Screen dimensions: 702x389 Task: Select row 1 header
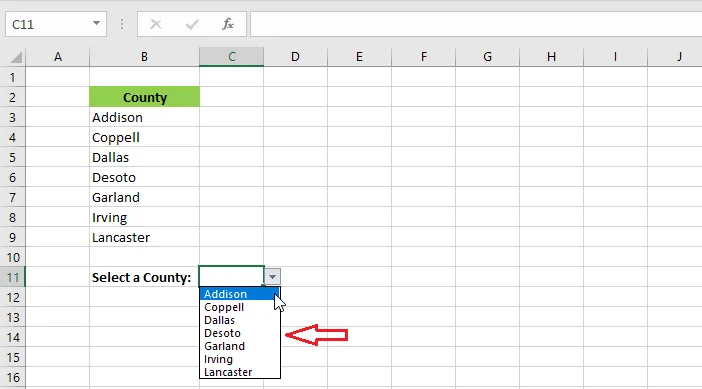pyautogui.click(x=13, y=77)
